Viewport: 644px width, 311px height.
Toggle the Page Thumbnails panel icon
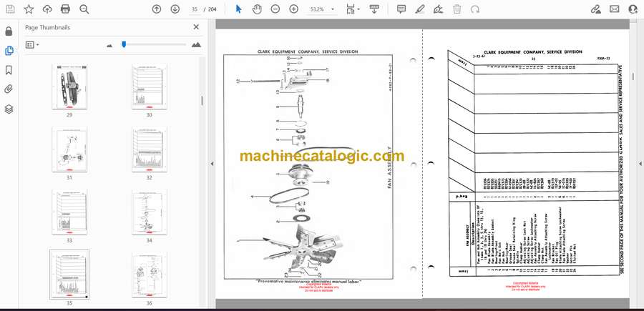point(9,51)
